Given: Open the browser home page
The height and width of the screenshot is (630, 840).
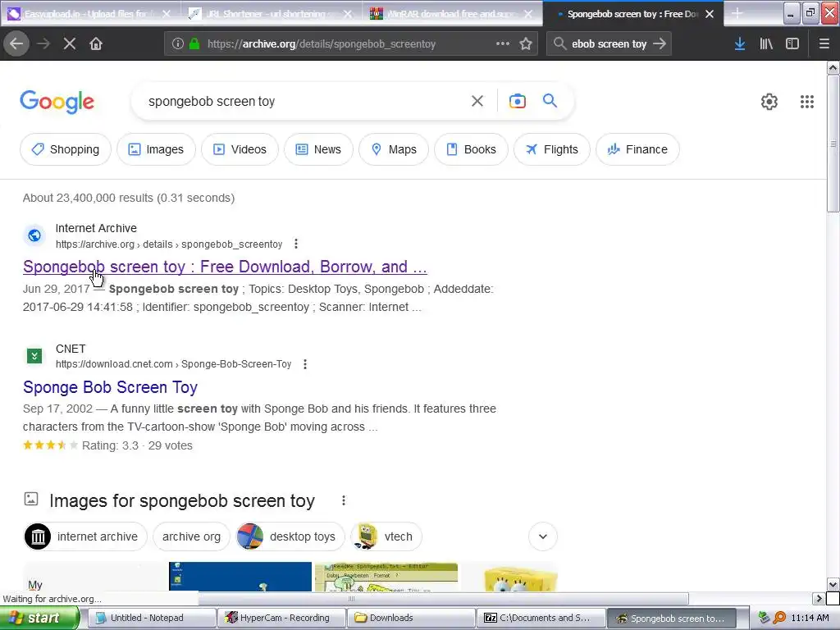Looking at the screenshot, I should [96, 44].
